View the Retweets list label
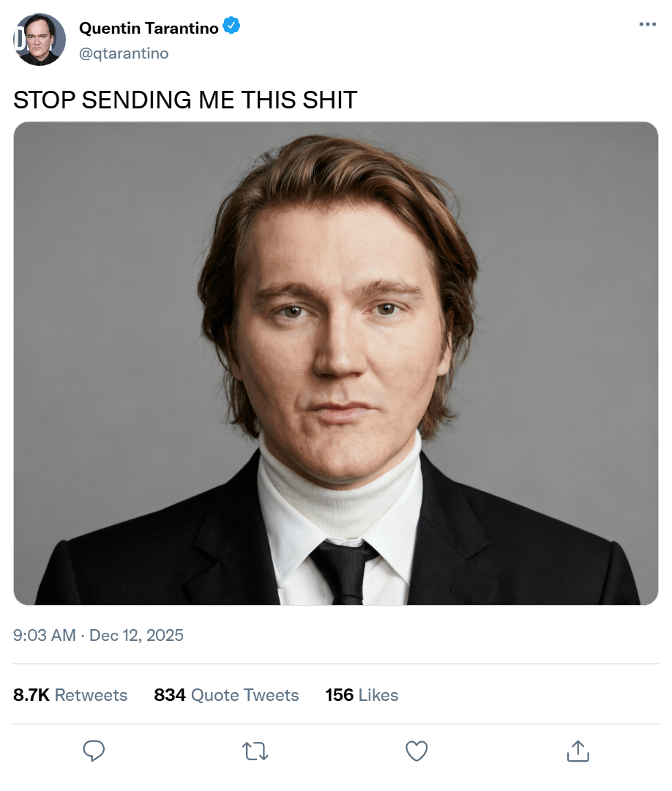 (91, 695)
